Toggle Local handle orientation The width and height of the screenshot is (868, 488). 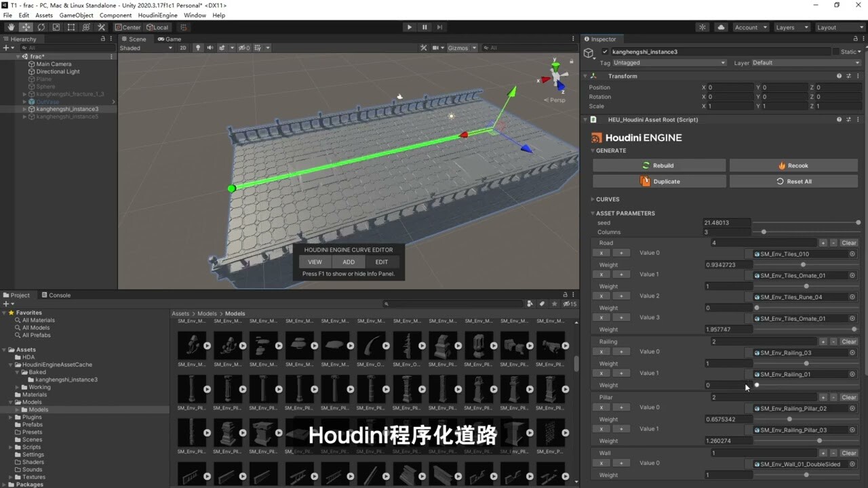[157, 27]
